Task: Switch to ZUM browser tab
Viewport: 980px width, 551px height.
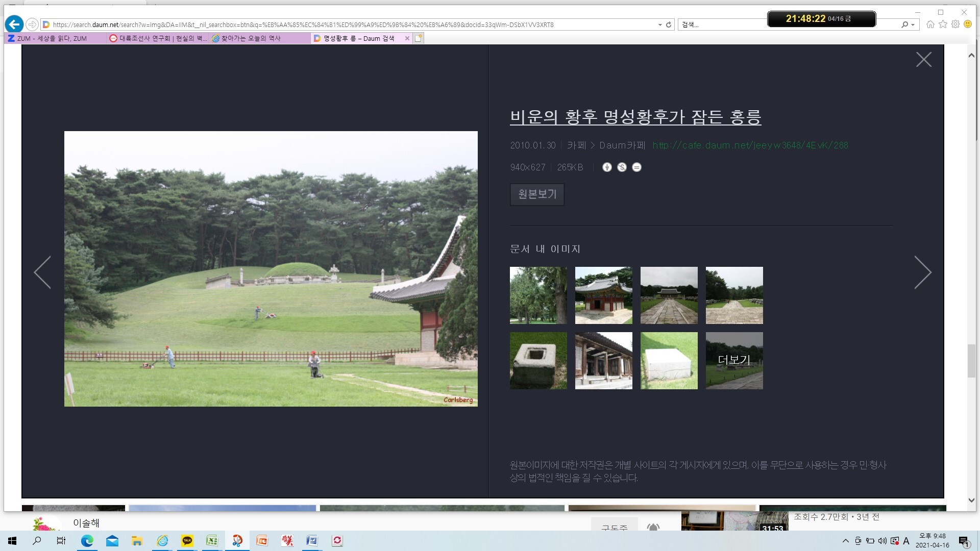Action: pyautogui.click(x=51, y=38)
